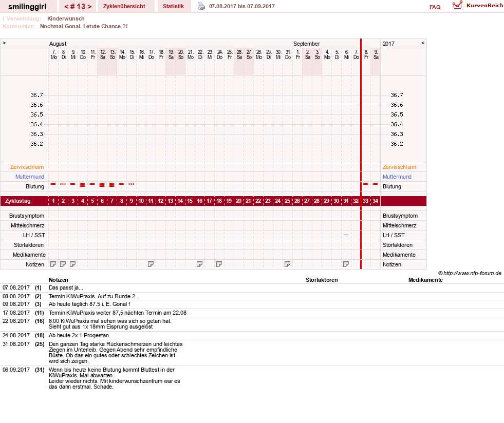The width and height of the screenshot is (504, 423).
Task: Click the date header 2. Sa in September
Action: pyautogui.click(x=307, y=54)
